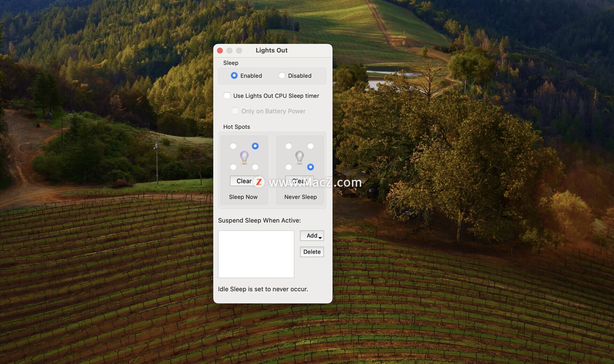Select the Disabled sleep radio button

282,75
